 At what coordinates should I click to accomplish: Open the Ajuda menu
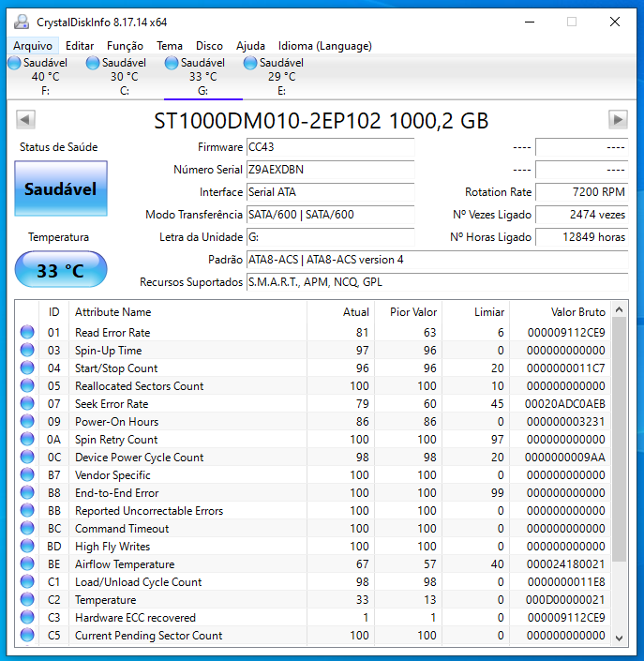250,46
